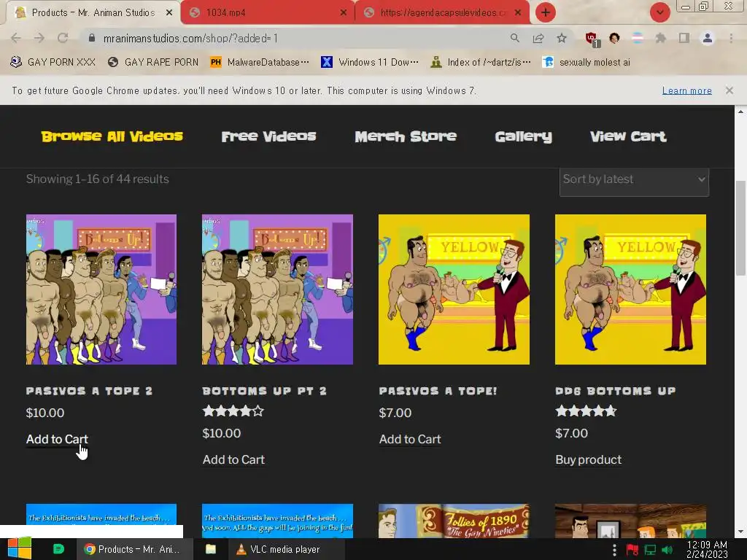
Task: Close the 1034.mp4 tab
Action: [x=343, y=13]
